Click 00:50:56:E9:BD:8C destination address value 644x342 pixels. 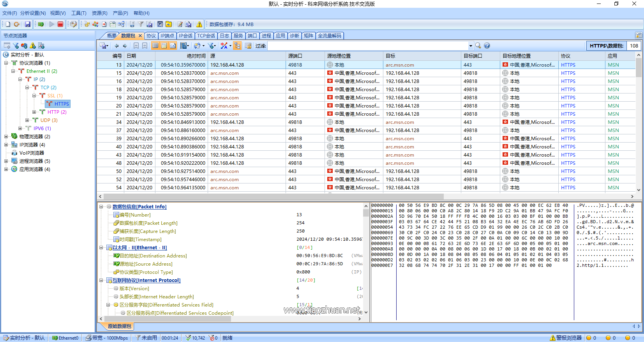(319, 256)
